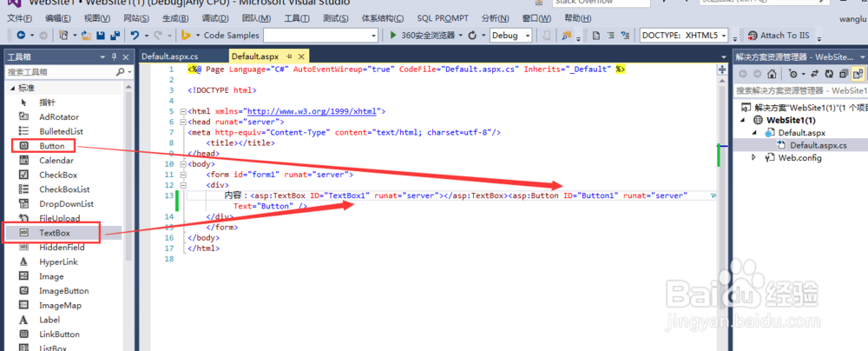
Task: Click the Open File folder icon
Action: (86, 35)
